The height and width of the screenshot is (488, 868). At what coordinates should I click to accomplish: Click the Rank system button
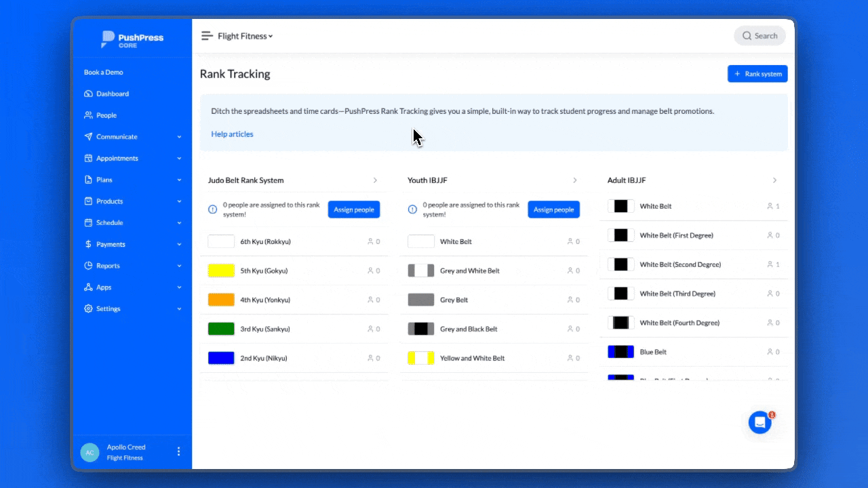[757, 74]
